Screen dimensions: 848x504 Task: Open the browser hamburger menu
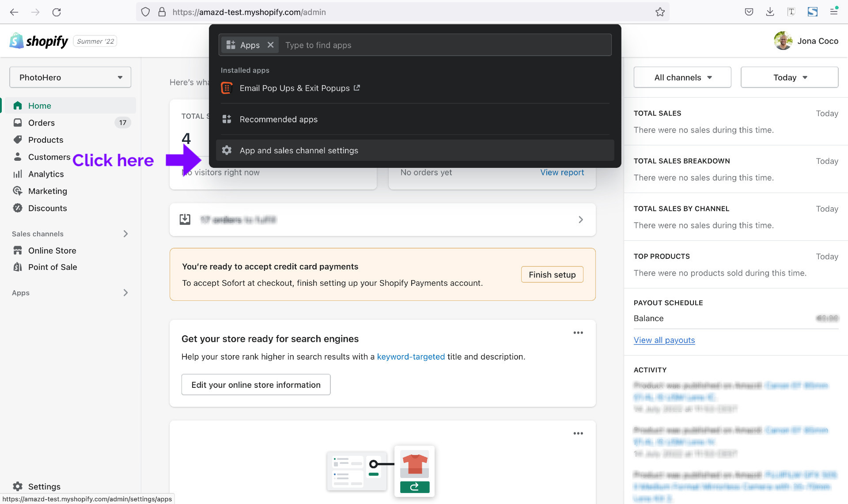pos(834,11)
